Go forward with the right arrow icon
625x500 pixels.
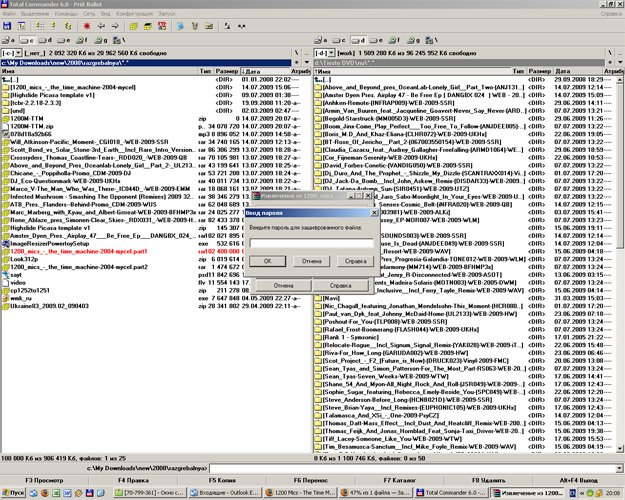pyautogui.click(x=115, y=26)
